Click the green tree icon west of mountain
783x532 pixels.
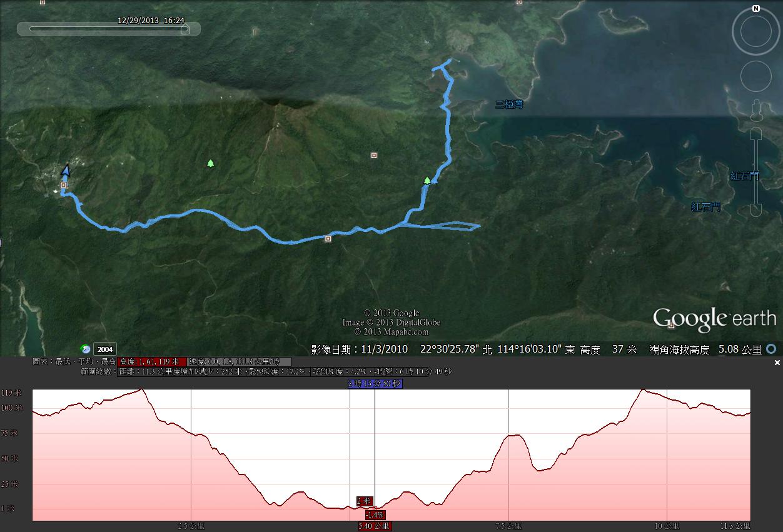pos(211,163)
